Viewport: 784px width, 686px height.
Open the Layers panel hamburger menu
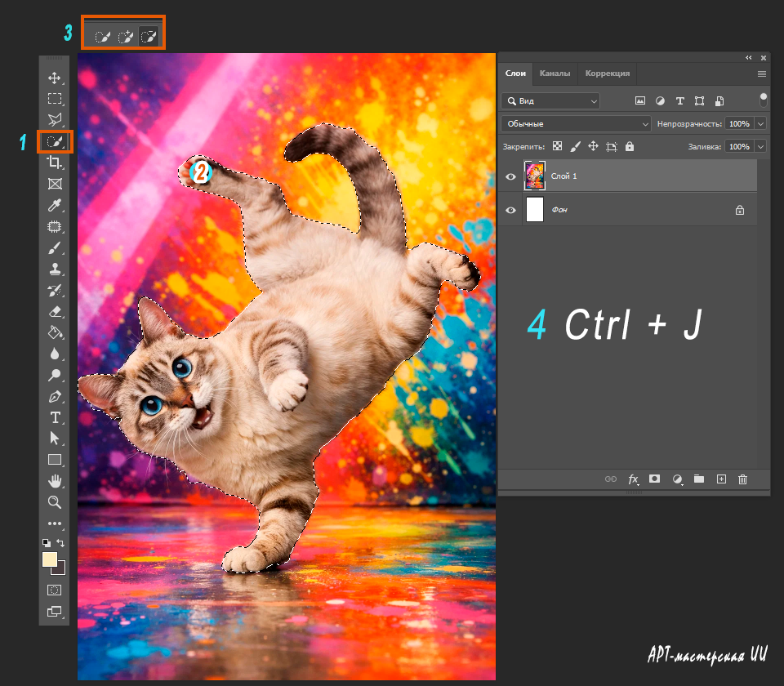pos(761,74)
